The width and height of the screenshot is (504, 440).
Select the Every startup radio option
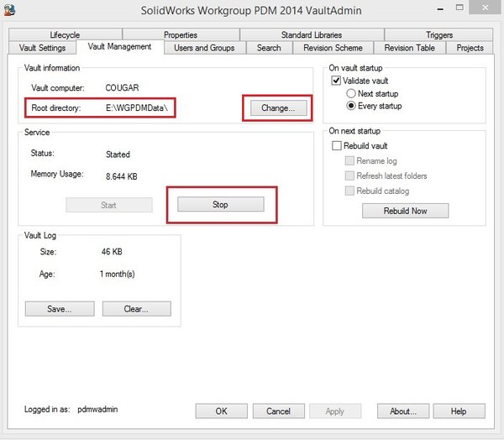[351, 106]
